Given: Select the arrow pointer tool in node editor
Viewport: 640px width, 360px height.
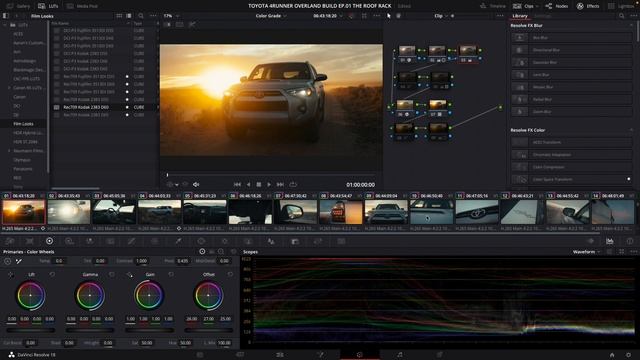Looking at the screenshot, I should coord(389,16).
